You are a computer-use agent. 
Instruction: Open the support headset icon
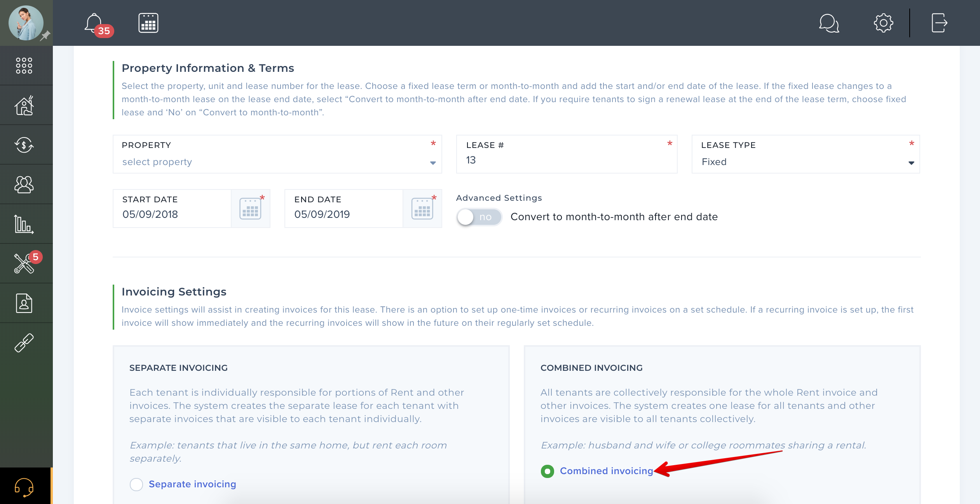click(24, 487)
